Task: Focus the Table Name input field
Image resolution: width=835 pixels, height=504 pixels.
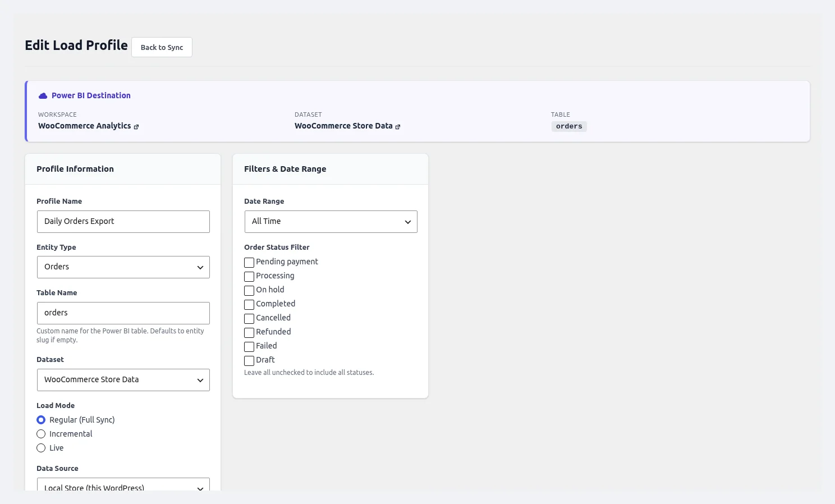Action: pyautogui.click(x=123, y=313)
